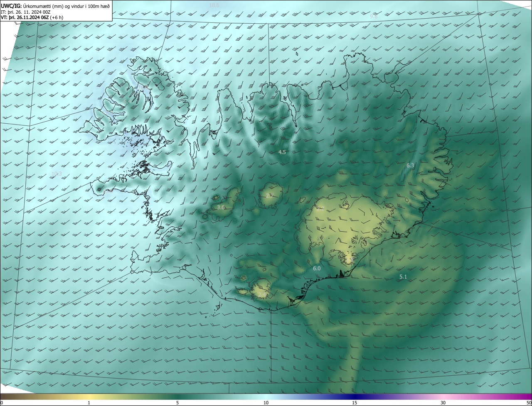Click the 1 tick on the colorbar
Screen dimensions: 532x406
click(89, 403)
